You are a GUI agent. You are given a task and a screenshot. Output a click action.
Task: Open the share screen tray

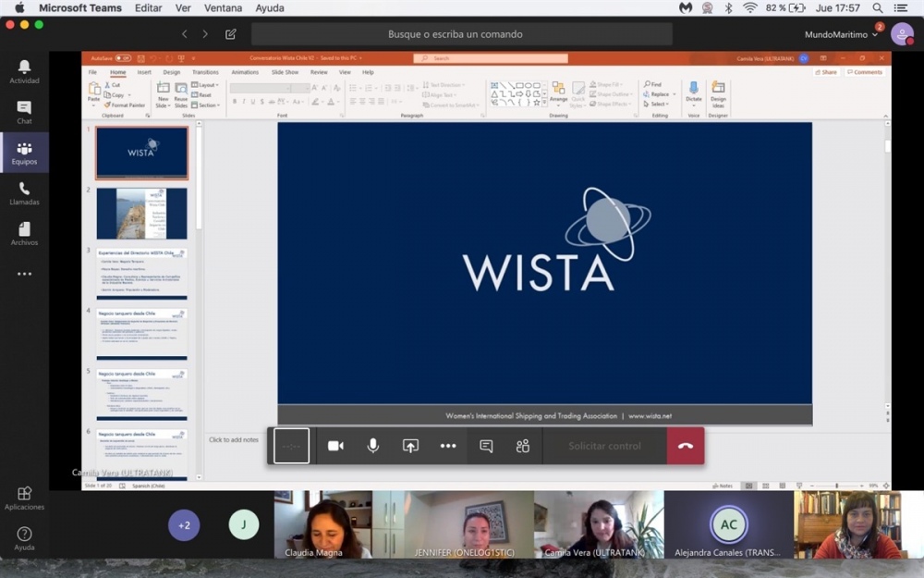point(411,446)
